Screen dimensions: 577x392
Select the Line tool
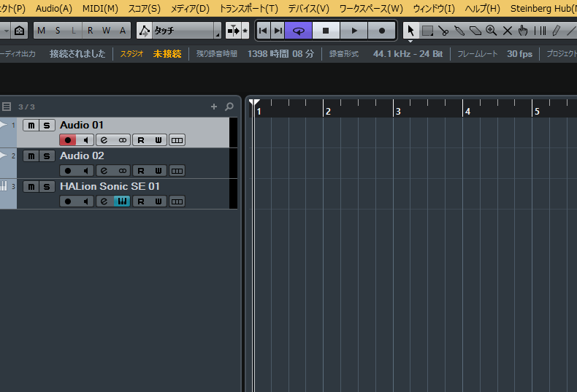point(571,31)
